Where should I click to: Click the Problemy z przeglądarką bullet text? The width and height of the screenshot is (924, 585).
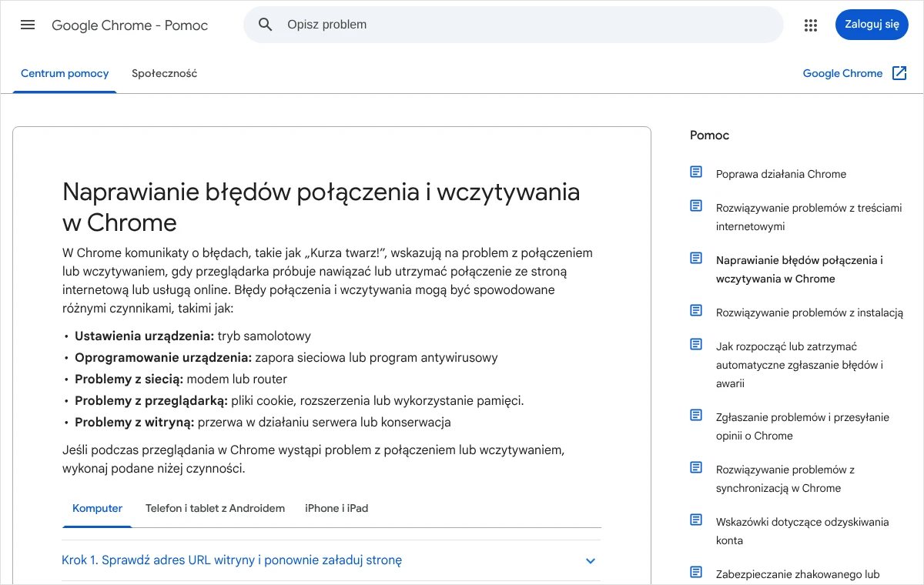click(x=300, y=401)
